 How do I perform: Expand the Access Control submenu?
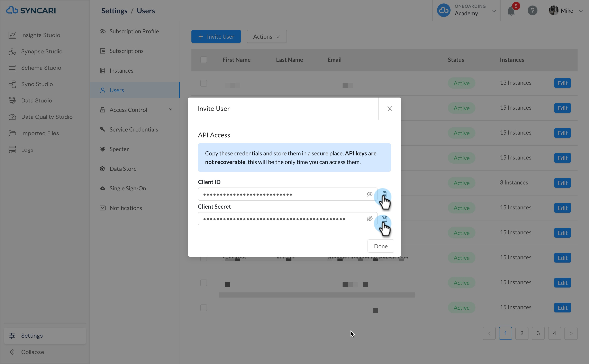pyautogui.click(x=170, y=110)
